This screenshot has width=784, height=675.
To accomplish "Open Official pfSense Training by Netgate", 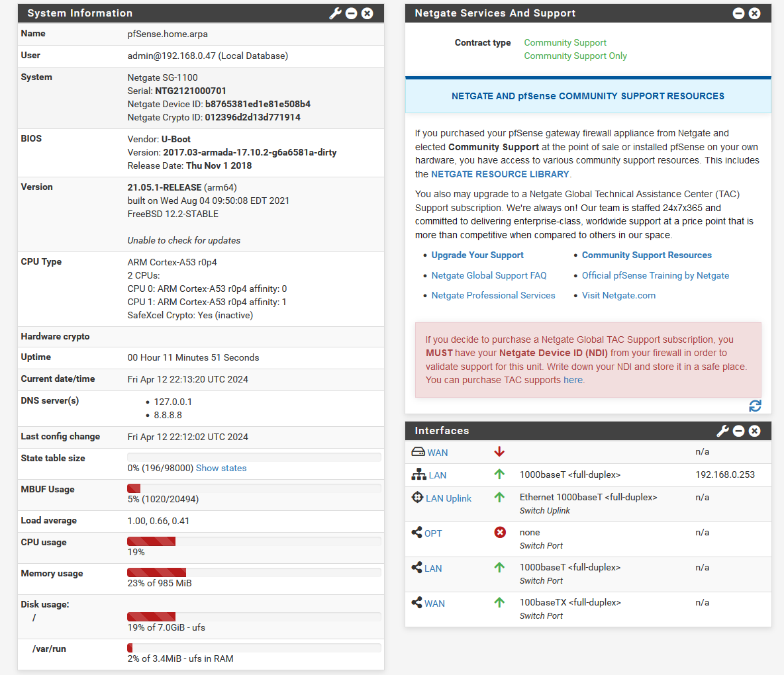I will pos(656,276).
